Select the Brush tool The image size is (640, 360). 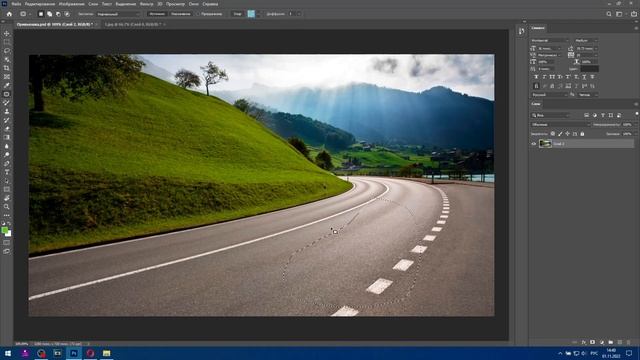point(7,102)
